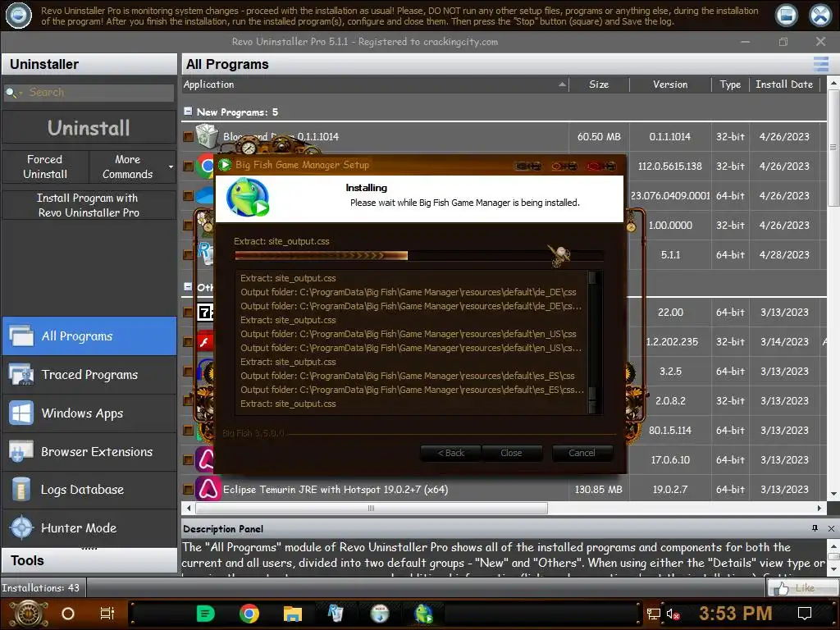Check the box for the 0.1.1.1014 program row
Screen dimensions: 840x630
pos(188,137)
